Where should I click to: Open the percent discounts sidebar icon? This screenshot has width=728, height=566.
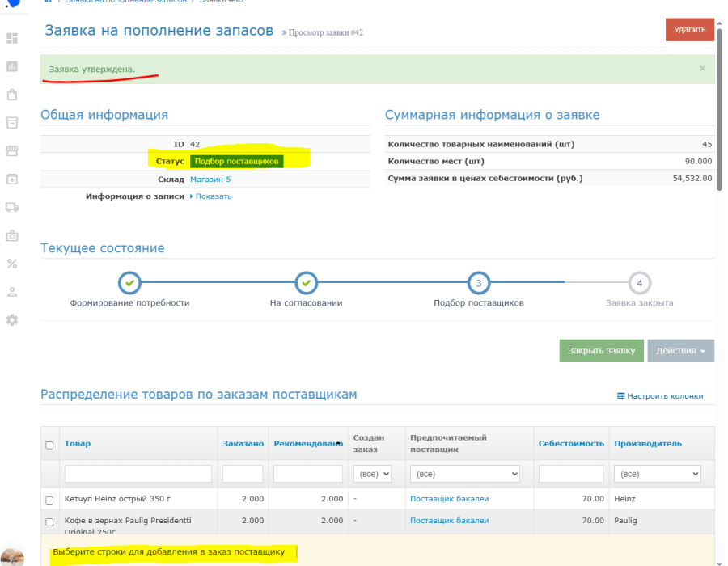point(12,264)
